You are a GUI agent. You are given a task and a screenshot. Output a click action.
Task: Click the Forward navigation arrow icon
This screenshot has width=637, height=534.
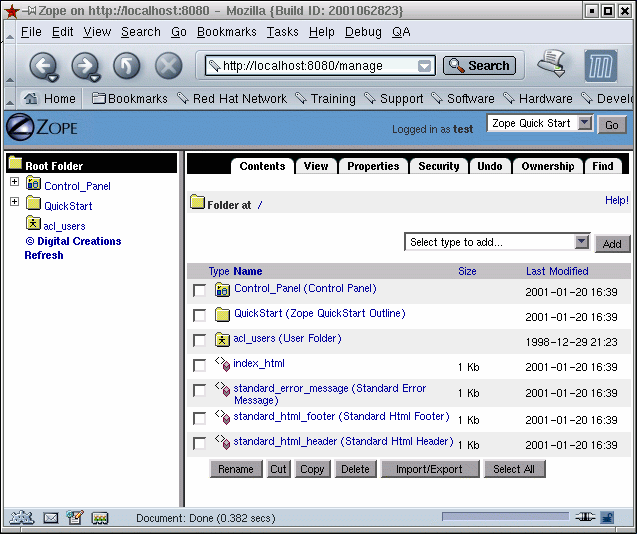click(85, 67)
